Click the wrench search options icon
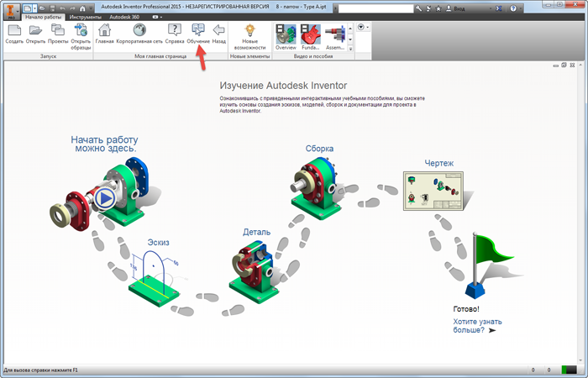 coord(418,8)
